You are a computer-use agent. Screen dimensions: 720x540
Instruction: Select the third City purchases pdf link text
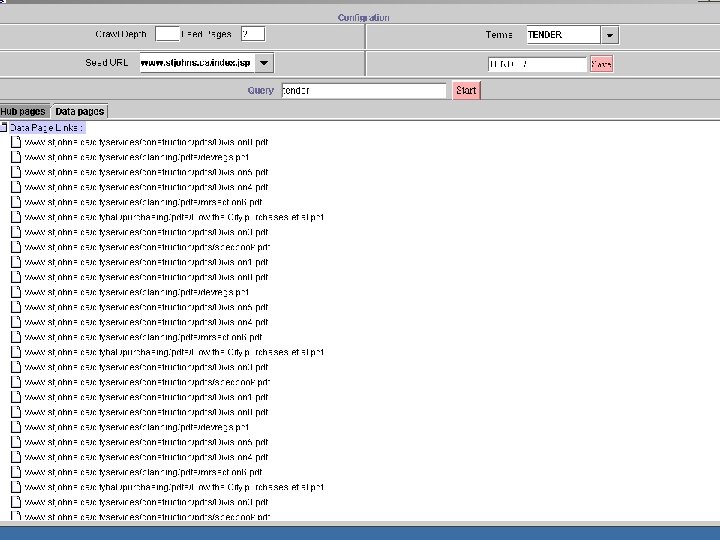pos(174,487)
